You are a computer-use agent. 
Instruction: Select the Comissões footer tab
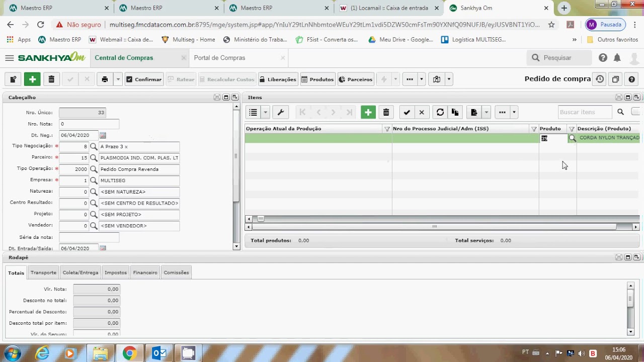pos(176,273)
